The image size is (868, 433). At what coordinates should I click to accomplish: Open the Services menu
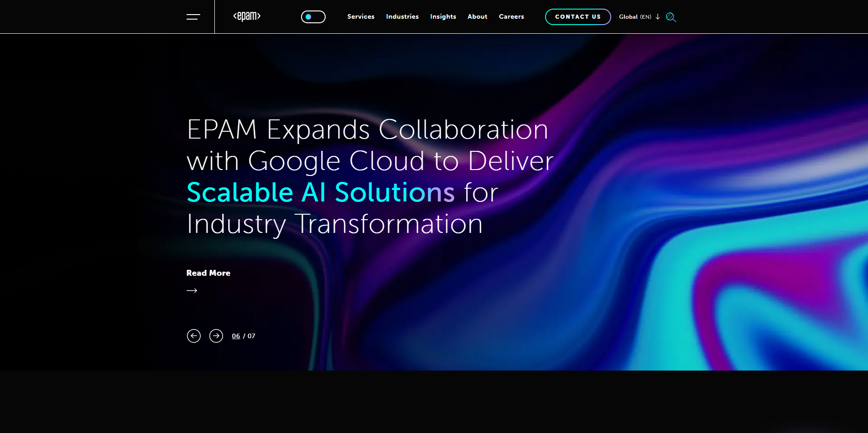[361, 16]
